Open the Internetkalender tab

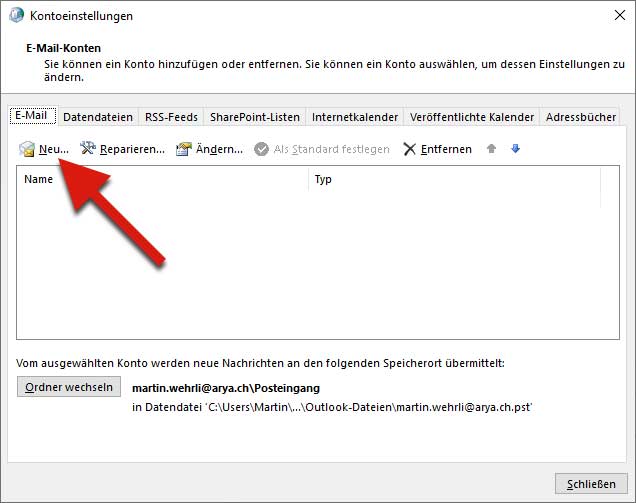point(355,117)
